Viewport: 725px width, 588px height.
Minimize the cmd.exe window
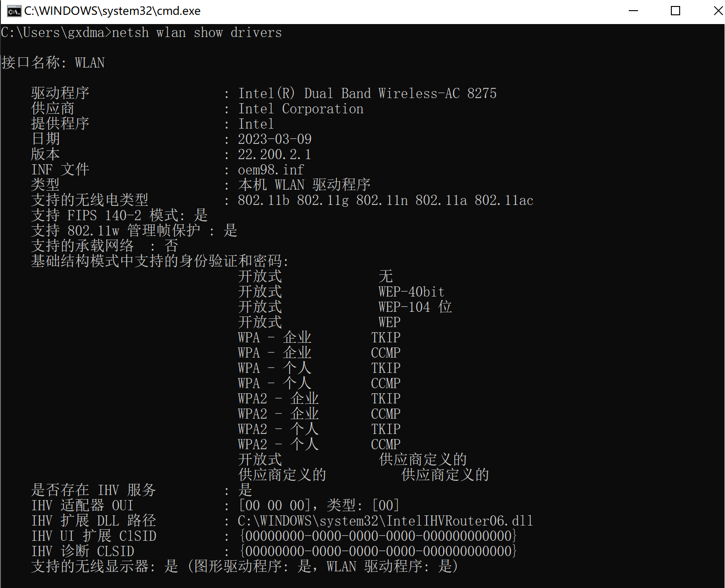[x=633, y=11]
